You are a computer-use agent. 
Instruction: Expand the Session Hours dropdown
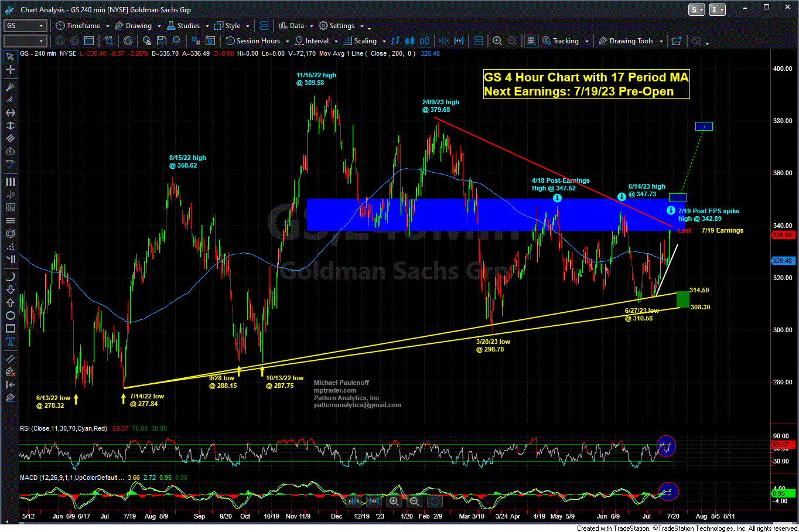point(286,41)
